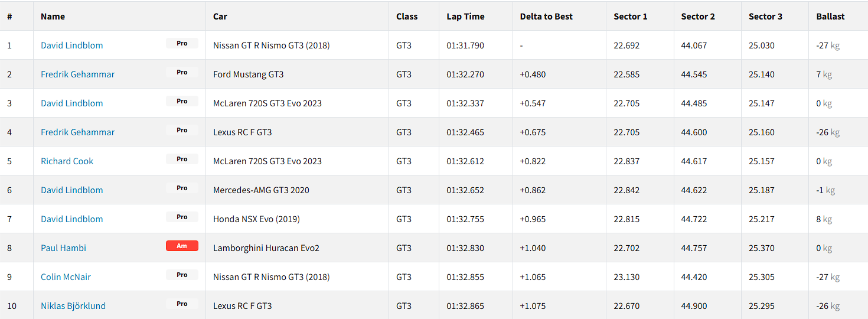Click the fastest lap time 01:31.790 cell
This screenshot has height=319, width=868.
465,45
